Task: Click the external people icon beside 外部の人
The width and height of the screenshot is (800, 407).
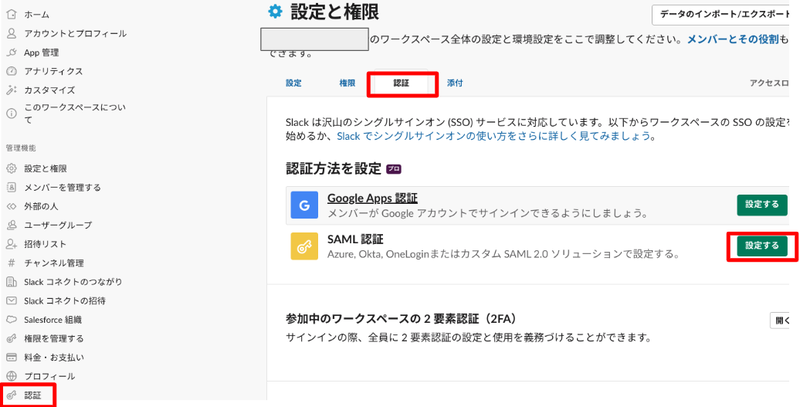Action: (11, 206)
